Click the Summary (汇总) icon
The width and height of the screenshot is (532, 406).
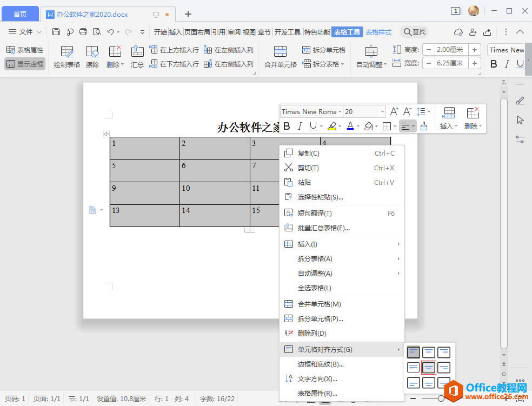(x=137, y=57)
